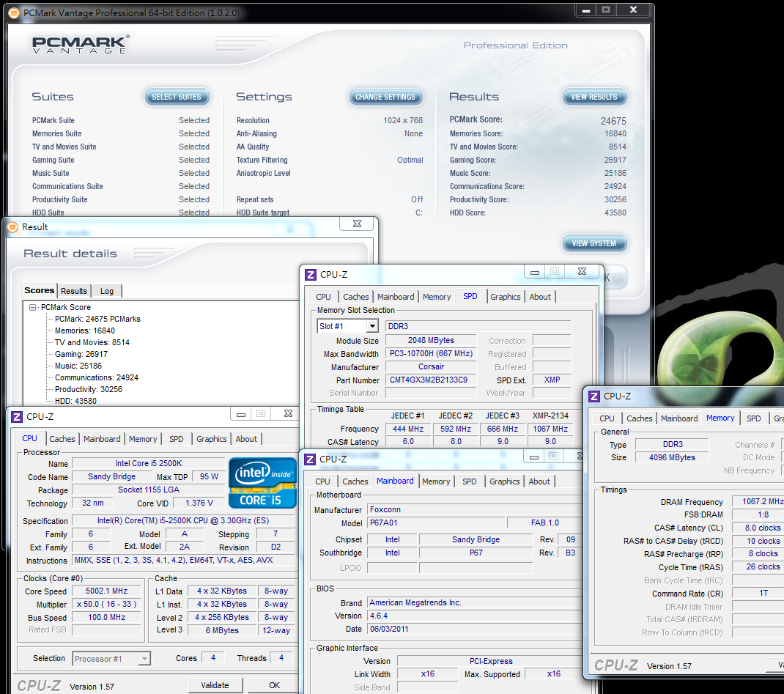Switch to the Log tab in Result details

pos(107,291)
